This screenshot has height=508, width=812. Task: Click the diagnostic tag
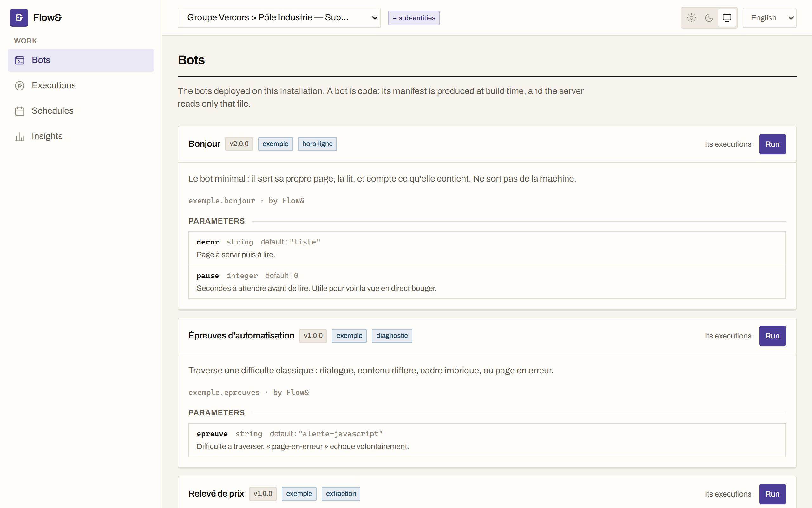pyautogui.click(x=392, y=336)
